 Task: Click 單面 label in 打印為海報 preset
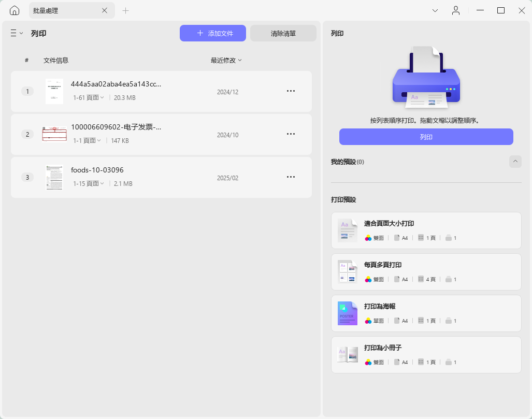379,321
